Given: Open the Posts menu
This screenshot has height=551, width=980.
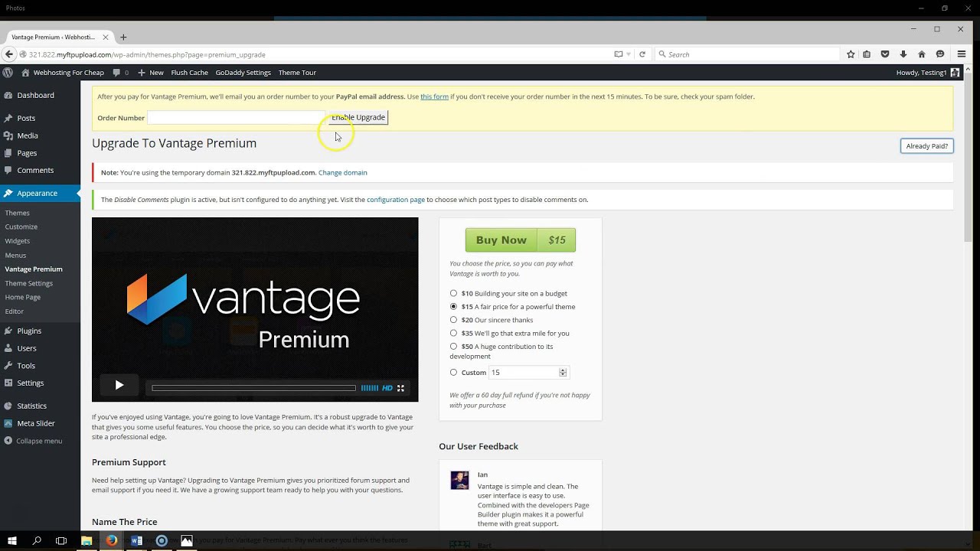Looking at the screenshot, I should click(x=26, y=118).
